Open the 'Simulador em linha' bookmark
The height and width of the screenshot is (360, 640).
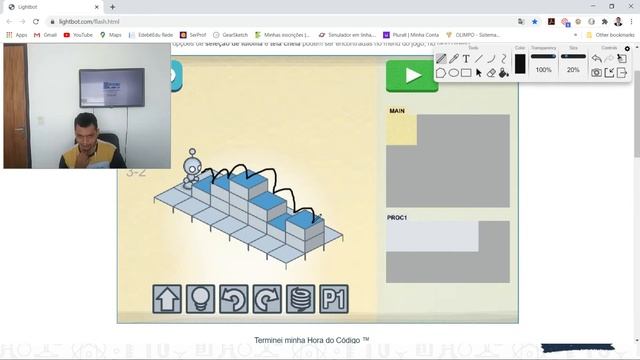[347, 35]
